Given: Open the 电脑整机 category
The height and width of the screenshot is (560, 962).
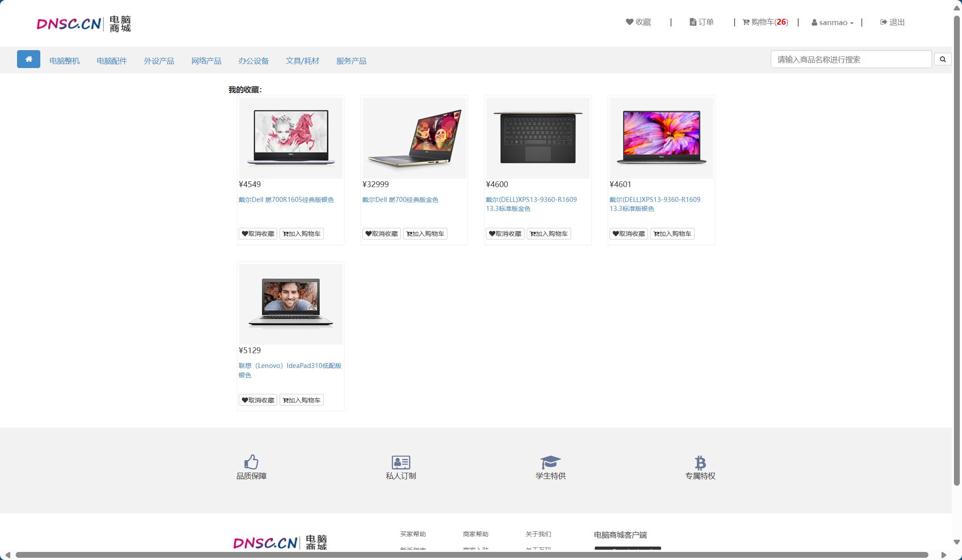Looking at the screenshot, I should [x=64, y=61].
